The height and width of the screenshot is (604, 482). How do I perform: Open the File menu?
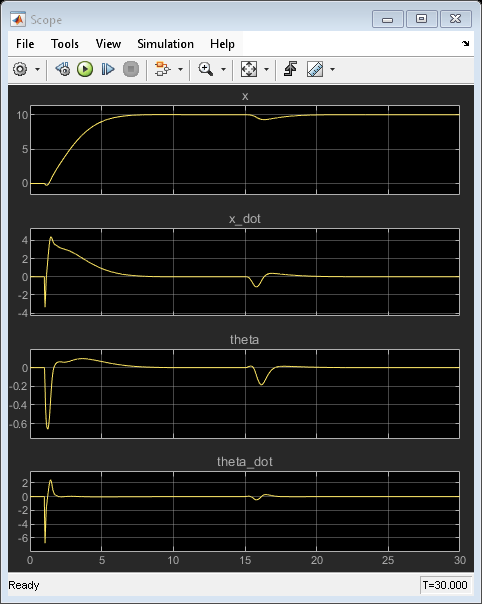tap(25, 44)
